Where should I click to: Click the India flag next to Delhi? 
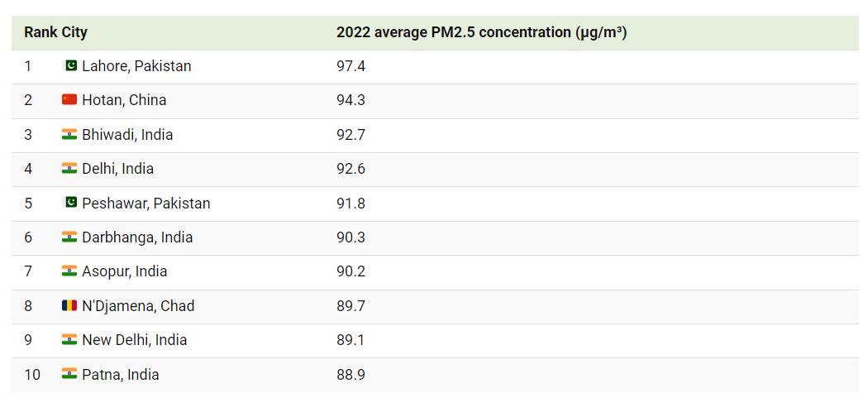pyautogui.click(x=69, y=168)
